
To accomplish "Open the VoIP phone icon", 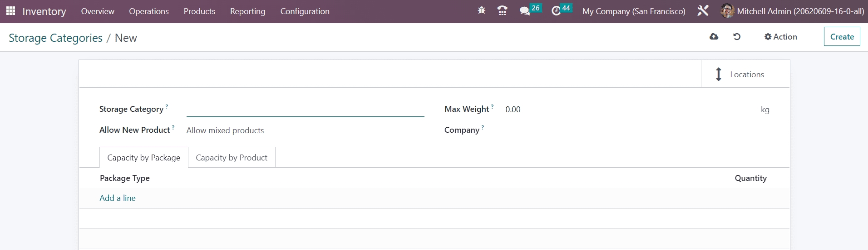I will point(502,11).
